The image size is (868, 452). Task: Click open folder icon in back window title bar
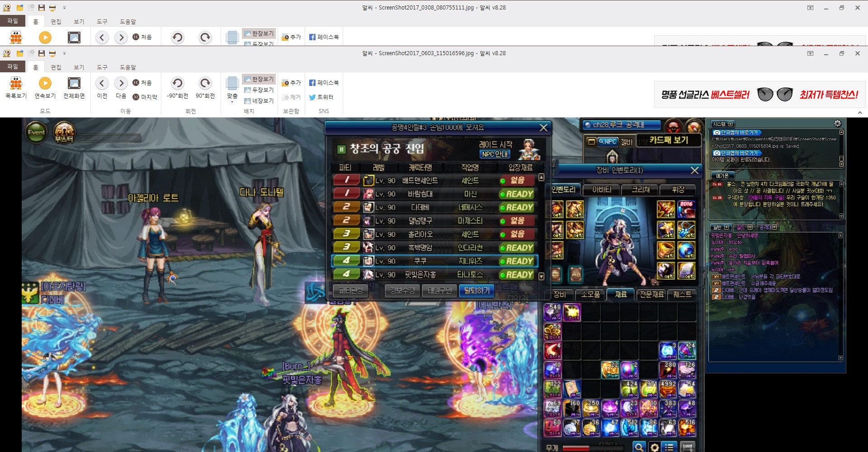20,8
